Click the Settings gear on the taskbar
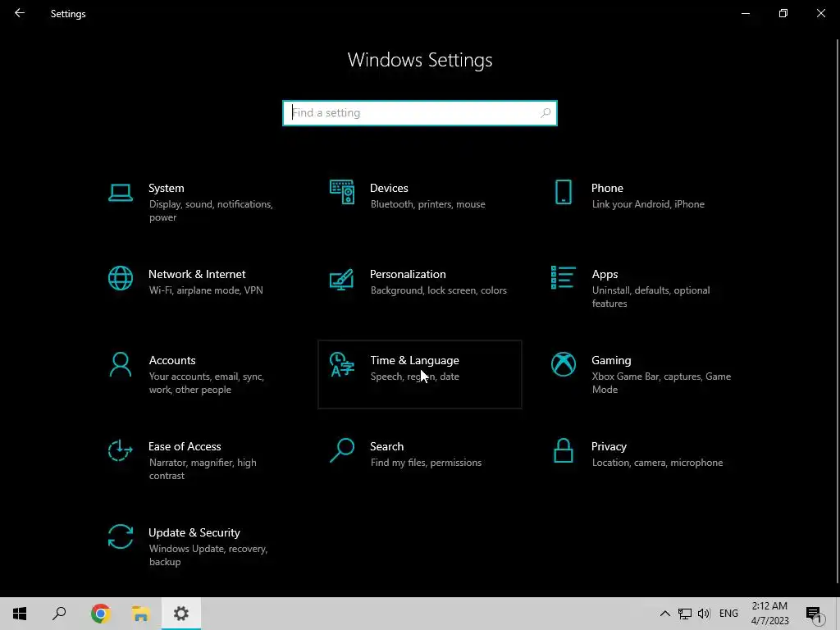This screenshot has width=840, height=630. click(181, 614)
